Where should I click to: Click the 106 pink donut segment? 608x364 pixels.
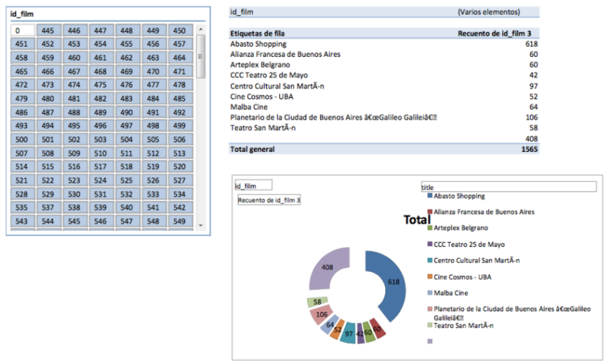click(322, 315)
